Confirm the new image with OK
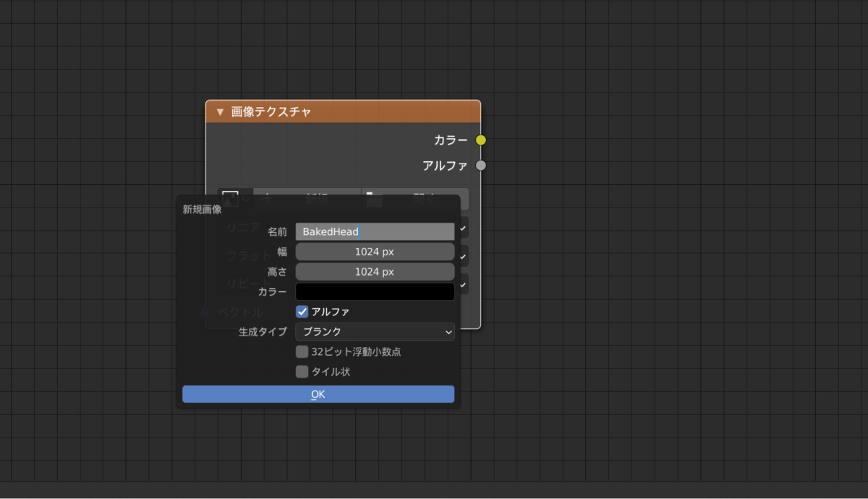 tap(318, 394)
